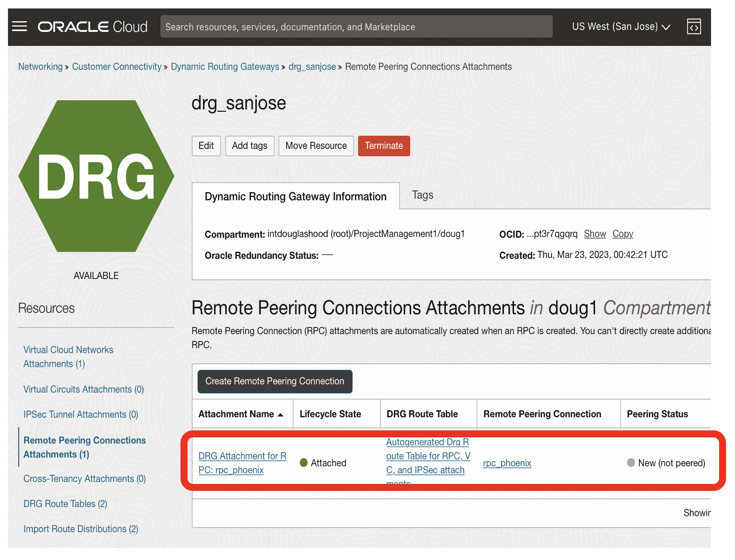This screenshot has width=735, height=560.
Task: Click the Created date 'Thu, Mar 23, 2023, 00:42:21 UTC'
Action: pos(602,255)
